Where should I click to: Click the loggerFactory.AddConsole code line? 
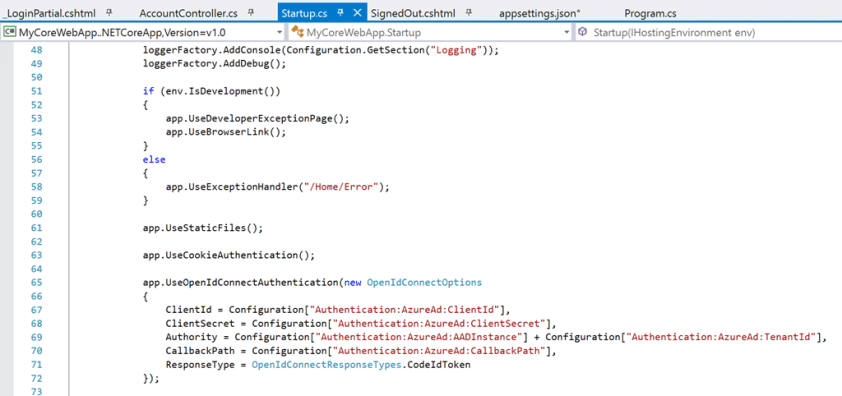point(321,51)
